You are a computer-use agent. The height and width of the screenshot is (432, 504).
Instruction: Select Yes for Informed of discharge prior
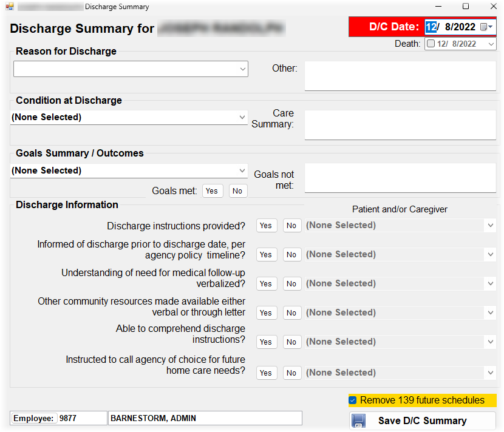[266, 255]
